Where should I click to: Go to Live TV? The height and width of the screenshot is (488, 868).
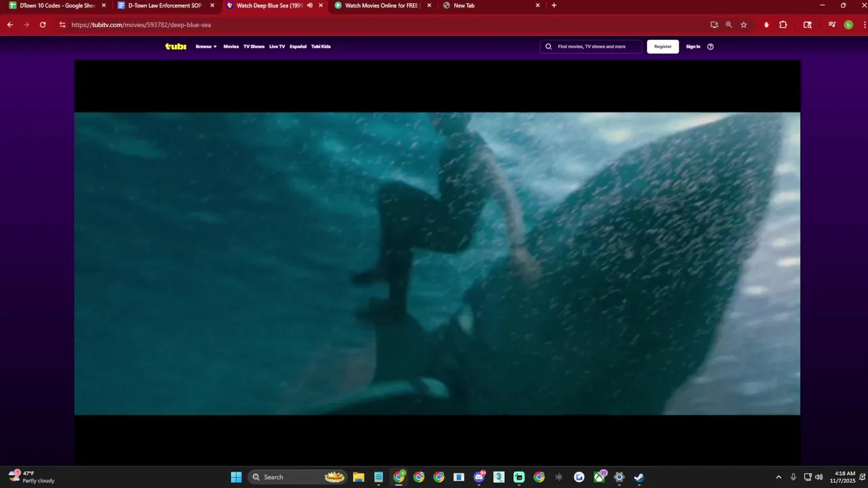tap(277, 47)
